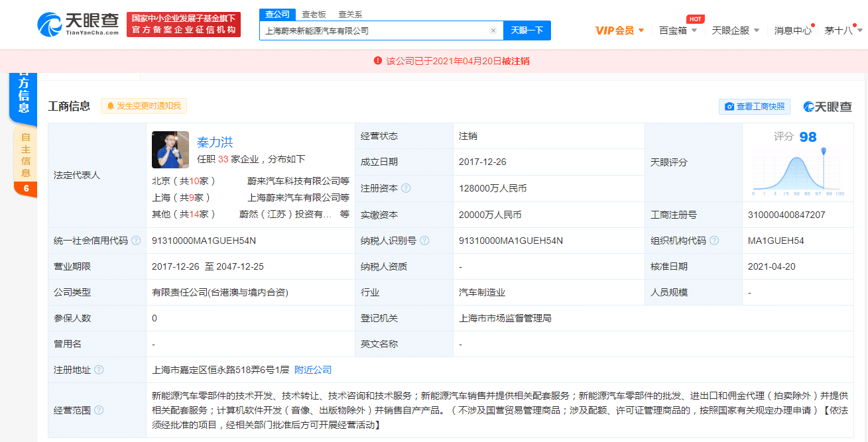Clear the search box with X icon
Image resolution: width=868 pixels, height=442 pixels.
(493, 30)
